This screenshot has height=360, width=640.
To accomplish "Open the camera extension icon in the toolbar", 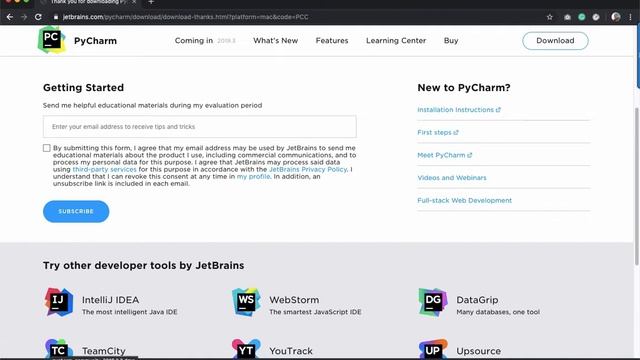I will click(567, 17).
